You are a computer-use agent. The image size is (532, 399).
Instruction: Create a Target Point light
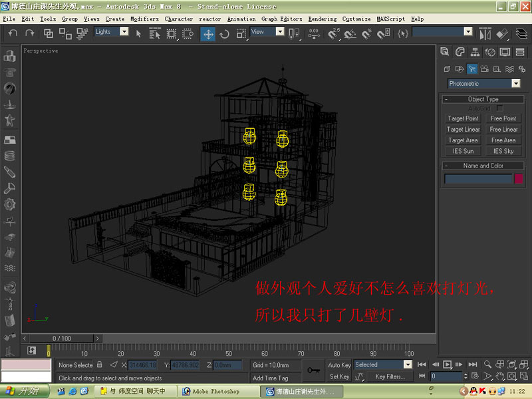pos(463,118)
